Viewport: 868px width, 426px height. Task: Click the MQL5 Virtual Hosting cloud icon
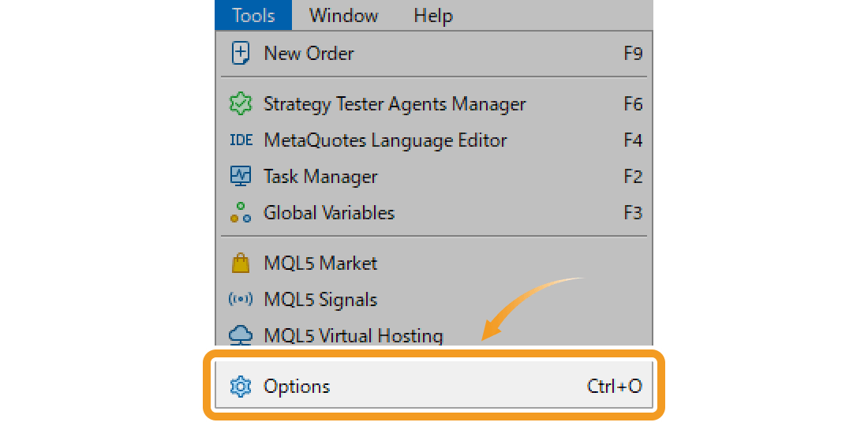240,335
